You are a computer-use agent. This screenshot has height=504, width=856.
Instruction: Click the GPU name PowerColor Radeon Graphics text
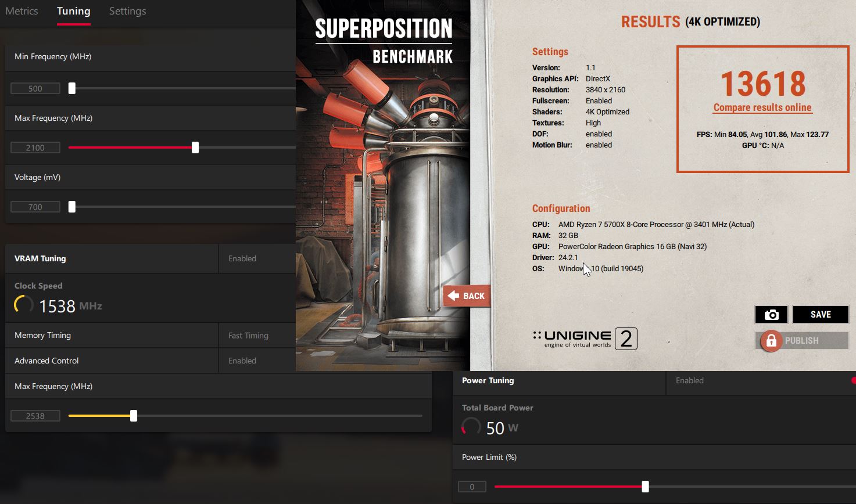tap(632, 246)
